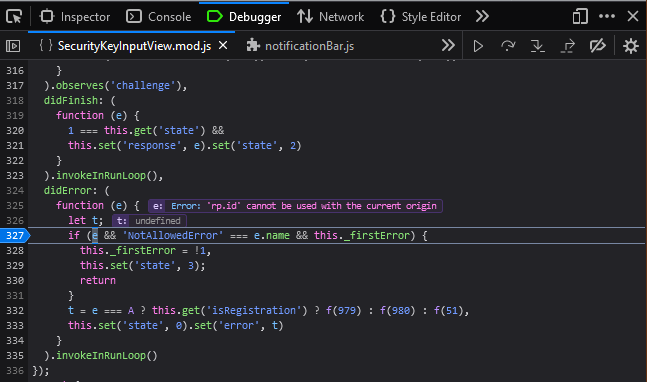Click line number 328 gutter
Screen dimensions: 647x382
[15, 250]
